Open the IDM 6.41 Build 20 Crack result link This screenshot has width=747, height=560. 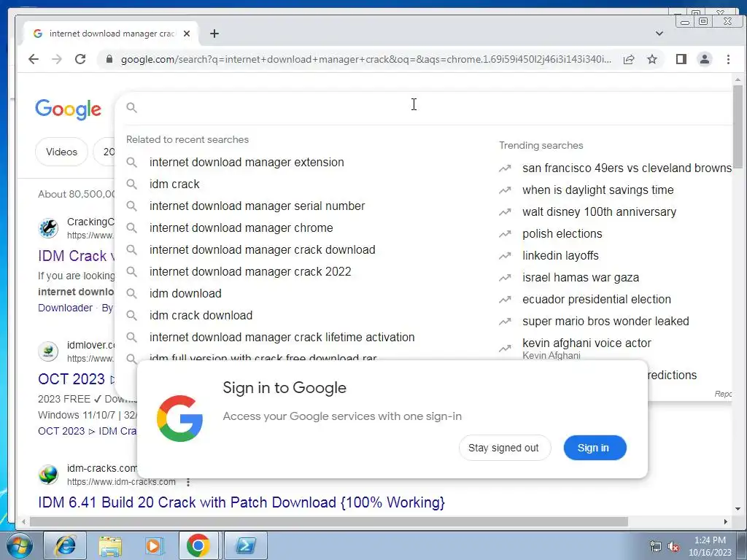241,502
